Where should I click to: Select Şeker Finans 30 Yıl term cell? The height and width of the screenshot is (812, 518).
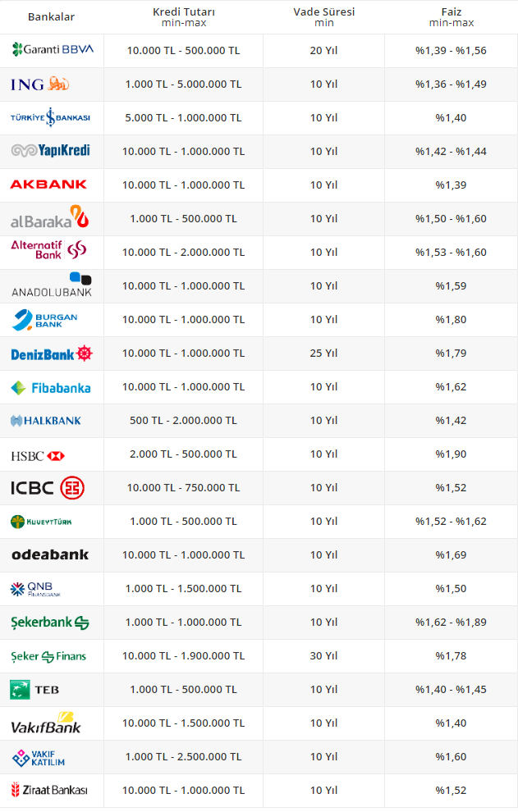[x=323, y=656]
